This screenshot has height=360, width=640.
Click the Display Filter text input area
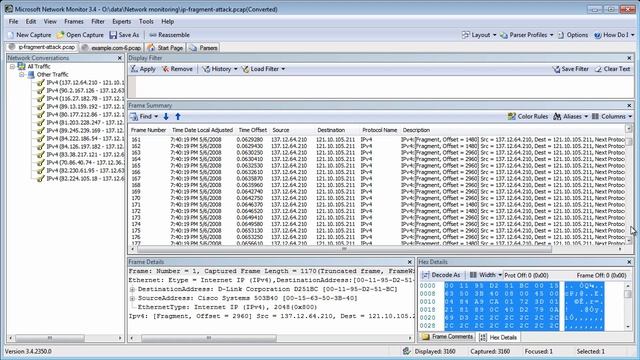(x=384, y=87)
